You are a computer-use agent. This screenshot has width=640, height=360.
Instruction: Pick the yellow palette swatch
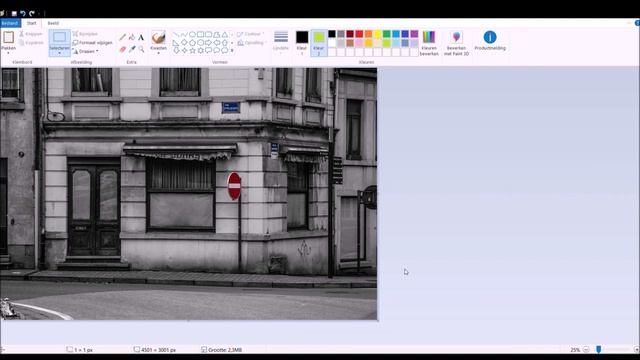point(378,34)
